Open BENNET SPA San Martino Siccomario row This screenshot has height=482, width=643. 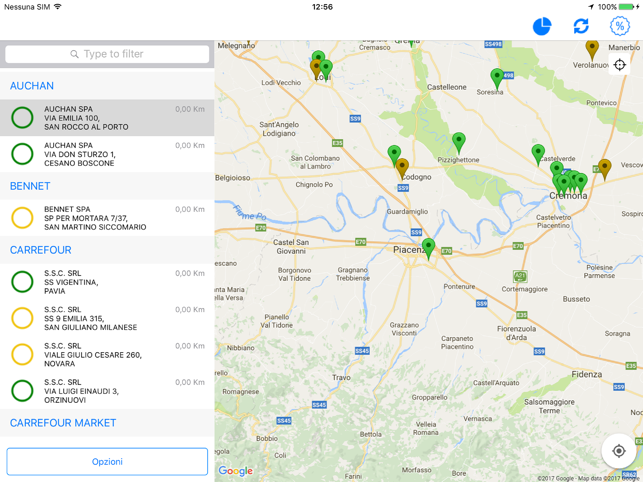pyautogui.click(x=107, y=218)
